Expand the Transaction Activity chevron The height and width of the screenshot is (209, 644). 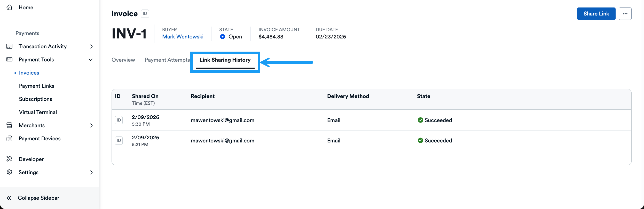(x=91, y=46)
